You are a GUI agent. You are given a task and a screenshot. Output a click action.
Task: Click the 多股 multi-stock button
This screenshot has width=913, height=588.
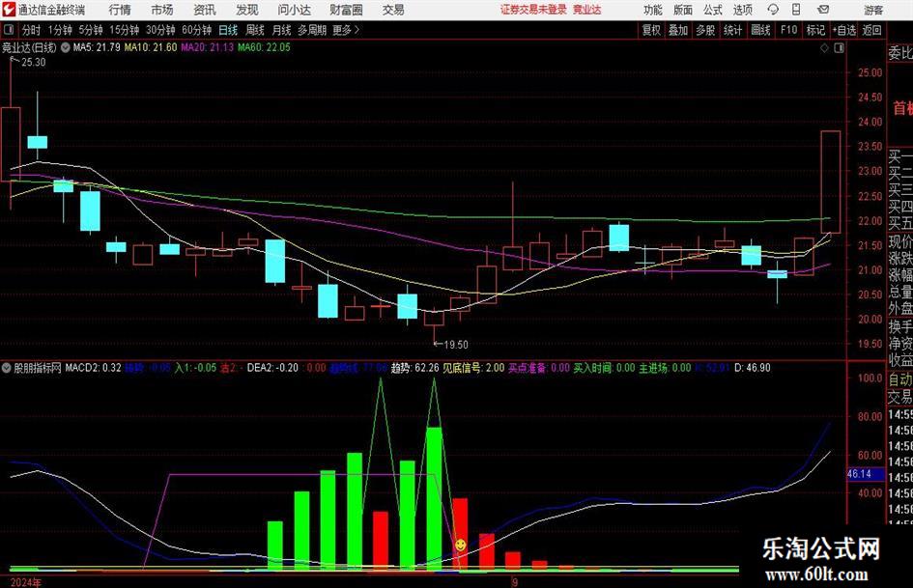(705, 30)
